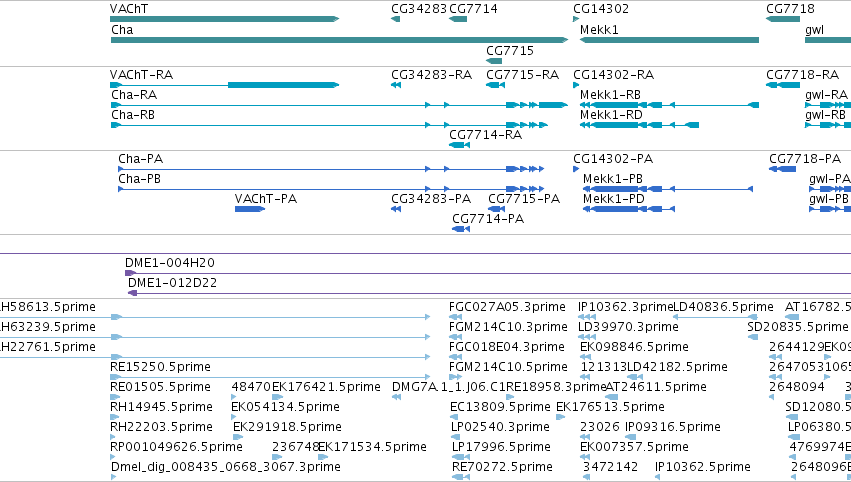The width and height of the screenshot is (851, 482).
Task: Select the IP09316.5prime EST label
Action: pos(673,427)
